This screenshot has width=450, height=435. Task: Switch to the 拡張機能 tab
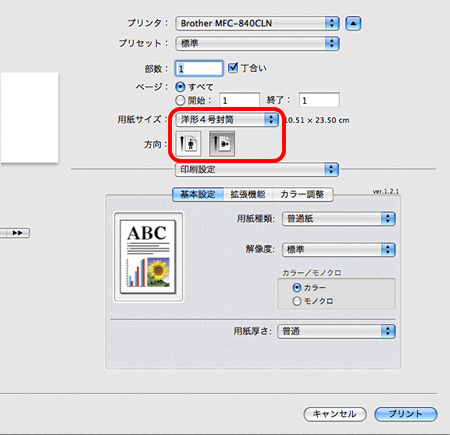coord(248,194)
